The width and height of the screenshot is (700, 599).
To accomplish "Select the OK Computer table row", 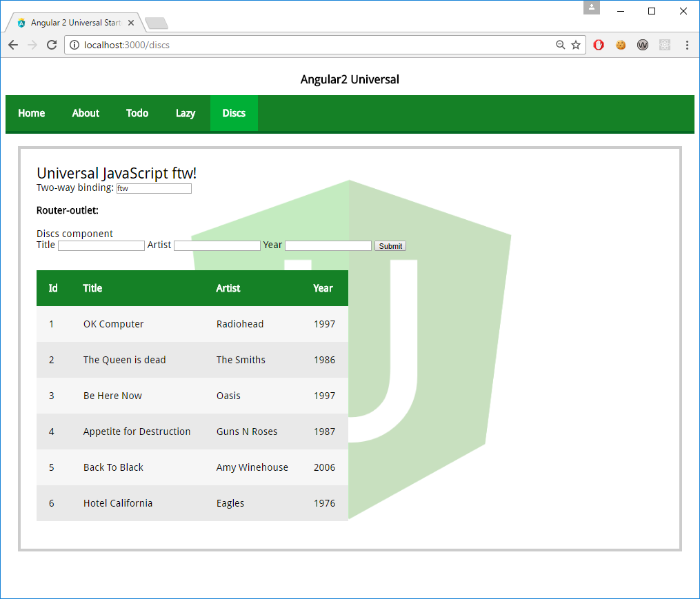I will click(192, 324).
